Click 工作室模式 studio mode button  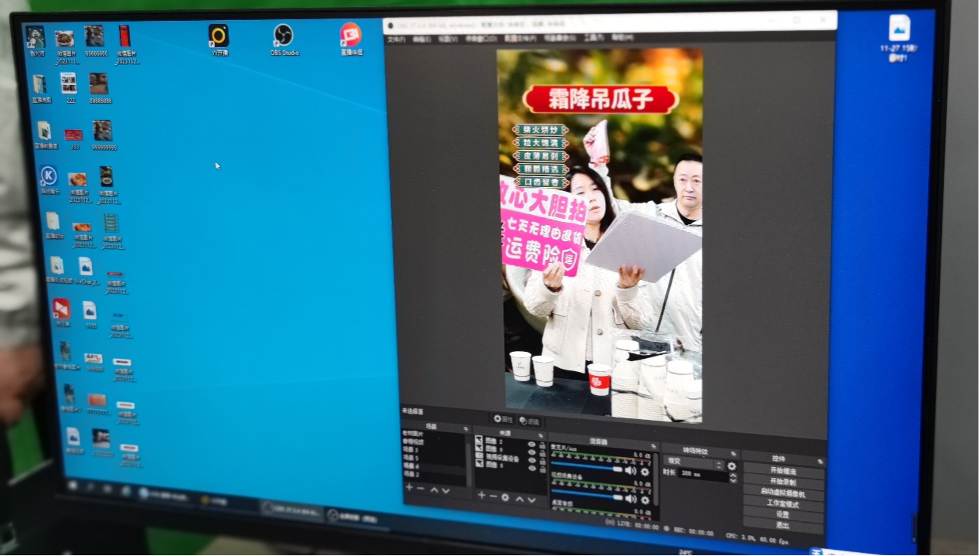coord(782,504)
